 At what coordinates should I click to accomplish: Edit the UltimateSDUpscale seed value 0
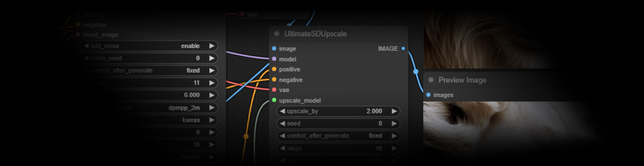(x=380, y=124)
